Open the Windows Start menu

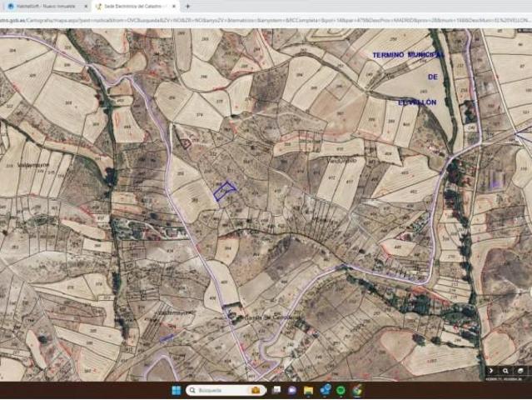point(177,390)
